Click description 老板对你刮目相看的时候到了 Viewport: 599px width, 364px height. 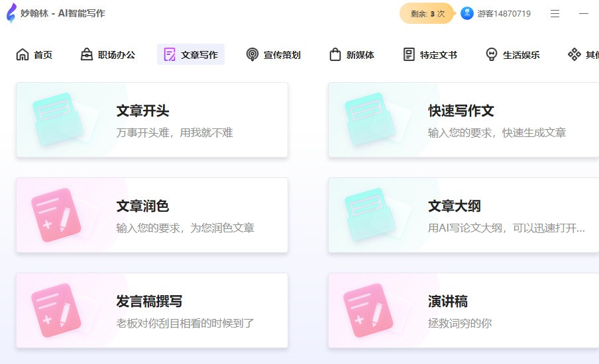186,324
